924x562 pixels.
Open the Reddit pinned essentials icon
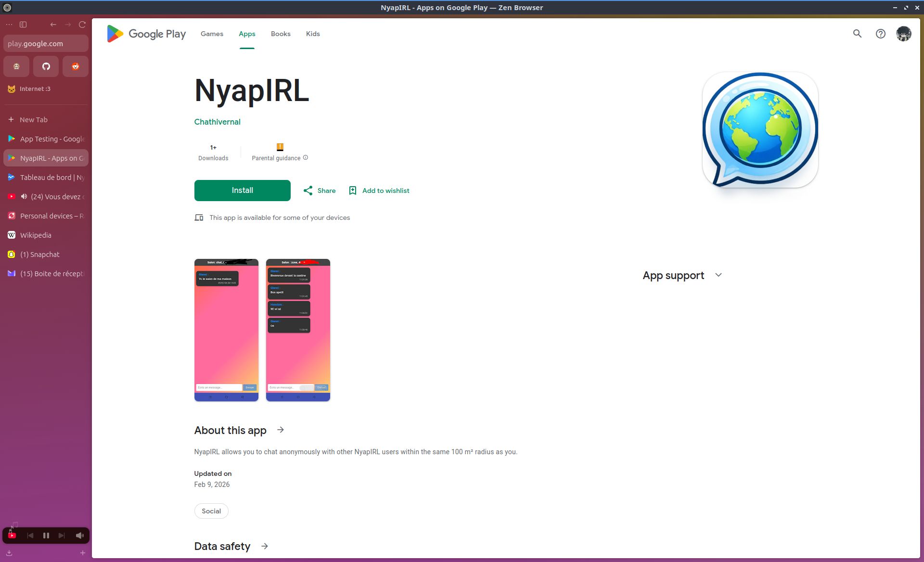pos(76,66)
